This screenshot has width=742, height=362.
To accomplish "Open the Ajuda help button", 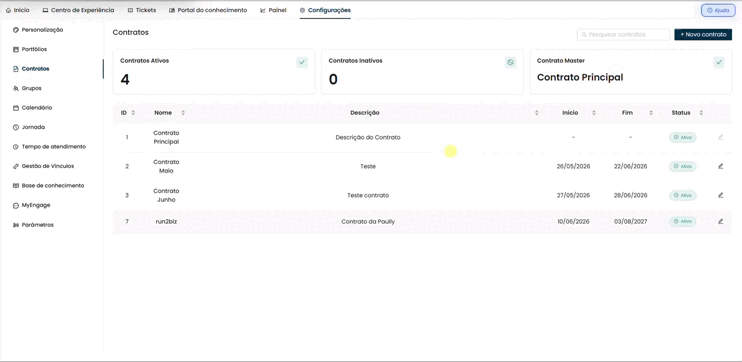I will pos(718,10).
